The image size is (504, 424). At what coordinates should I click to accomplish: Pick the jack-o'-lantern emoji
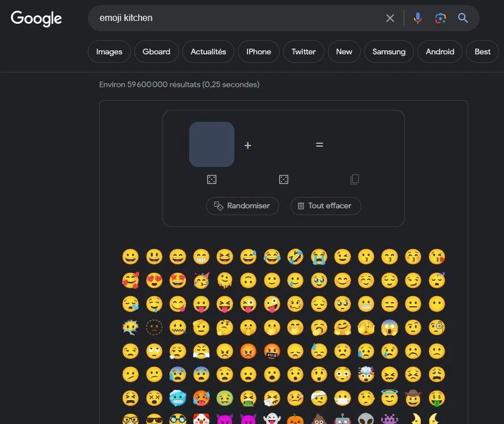296,421
